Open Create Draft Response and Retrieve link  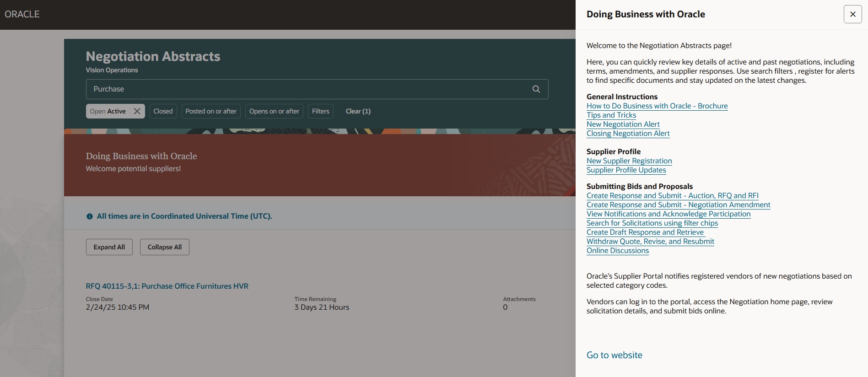tap(645, 232)
